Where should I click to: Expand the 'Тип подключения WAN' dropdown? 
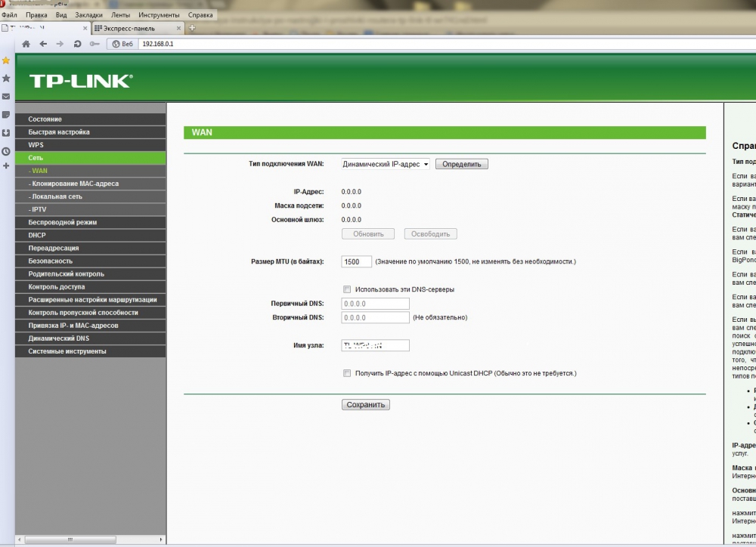(385, 164)
